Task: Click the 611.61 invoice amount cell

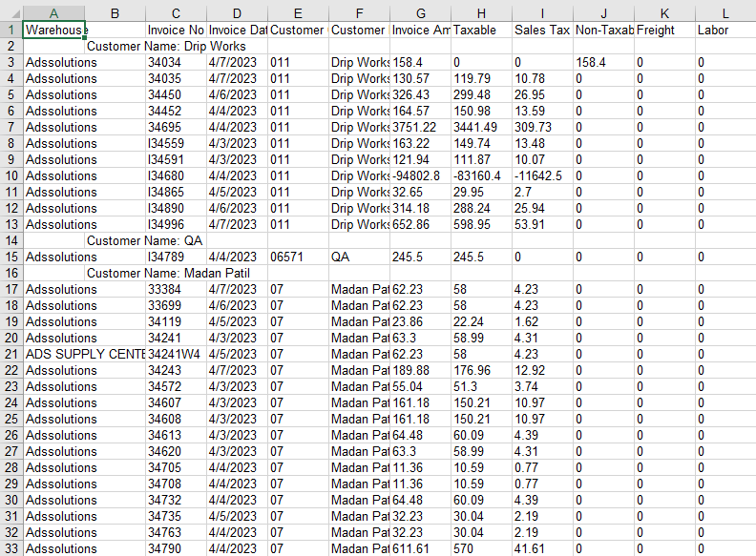Action: (x=420, y=548)
